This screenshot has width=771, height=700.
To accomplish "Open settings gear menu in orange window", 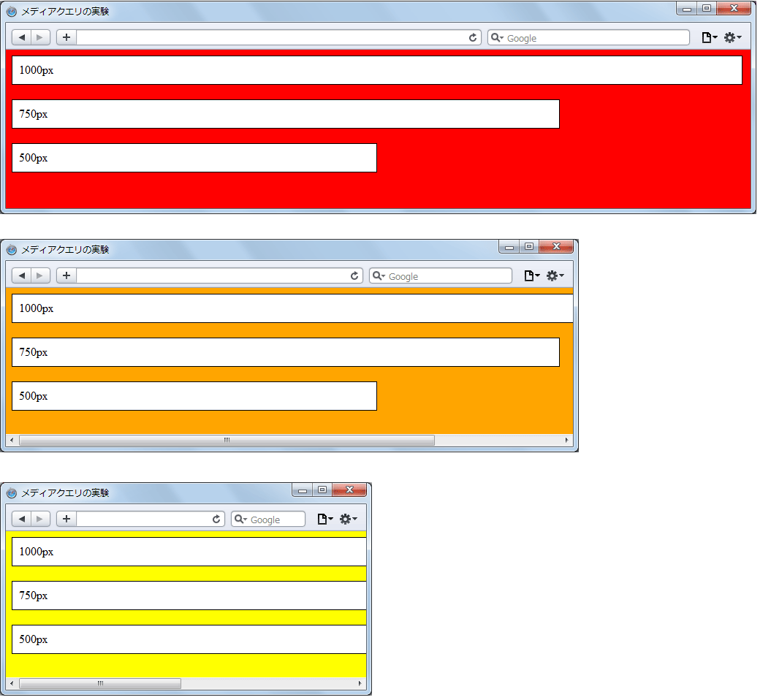I will [555, 275].
